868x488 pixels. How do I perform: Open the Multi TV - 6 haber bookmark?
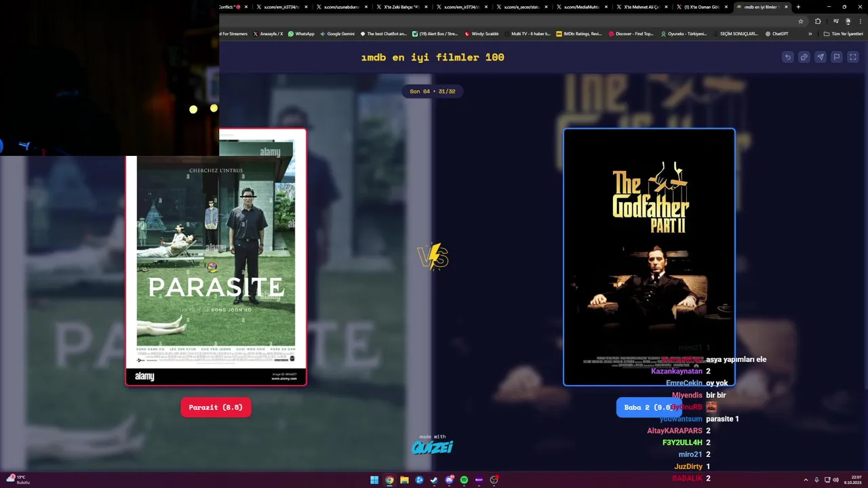[x=527, y=34]
